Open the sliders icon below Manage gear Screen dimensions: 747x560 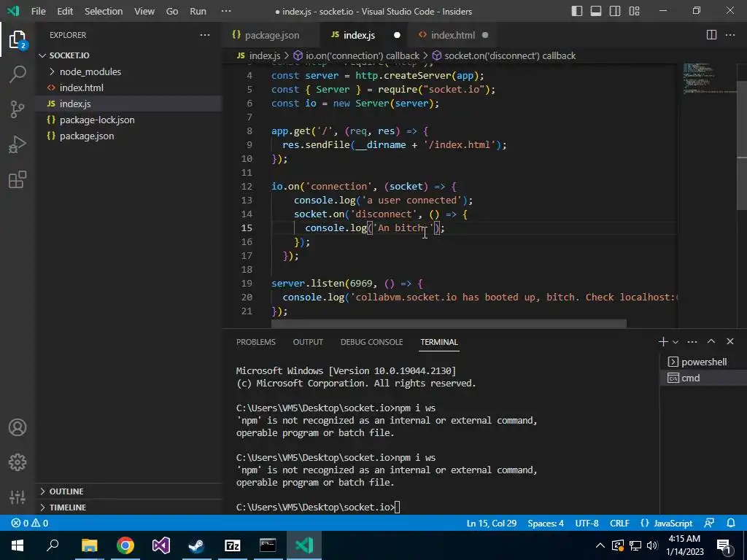(18, 497)
